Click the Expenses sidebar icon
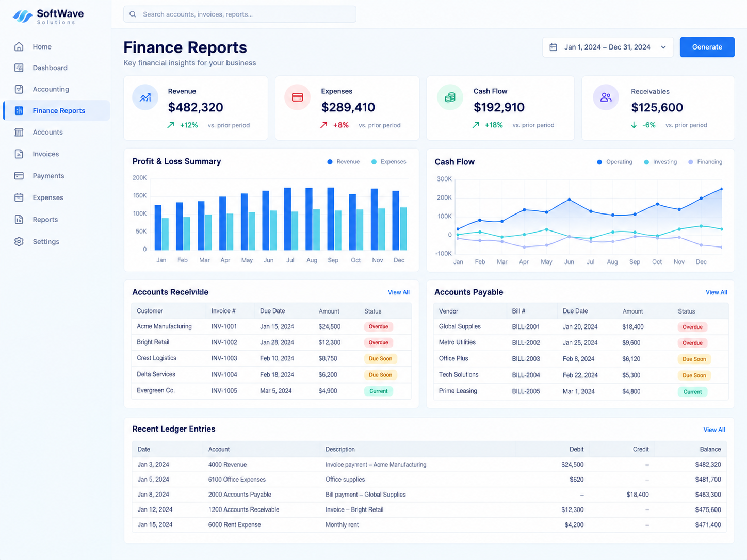This screenshot has height=560, width=747. [x=19, y=197]
